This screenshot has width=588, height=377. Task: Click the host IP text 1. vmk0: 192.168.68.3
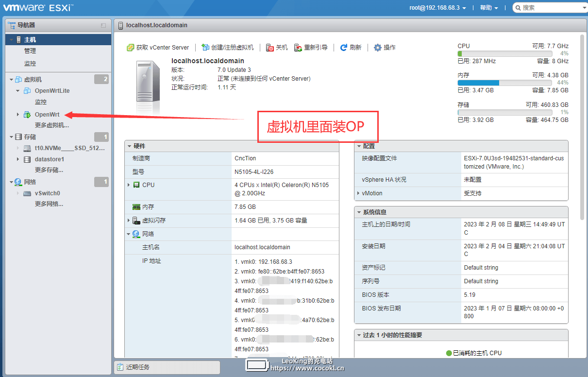[x=263, y=262]
